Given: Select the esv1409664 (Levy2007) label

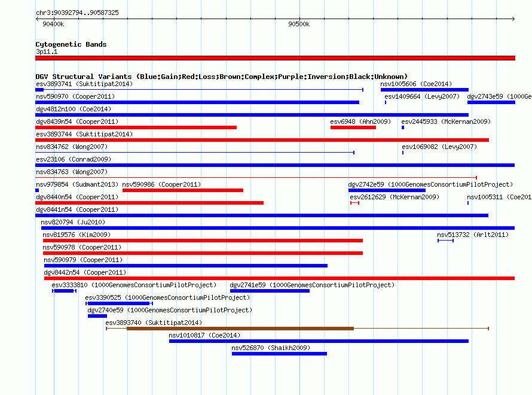Looking at the screenshot, I should click(x=422, y=96).
